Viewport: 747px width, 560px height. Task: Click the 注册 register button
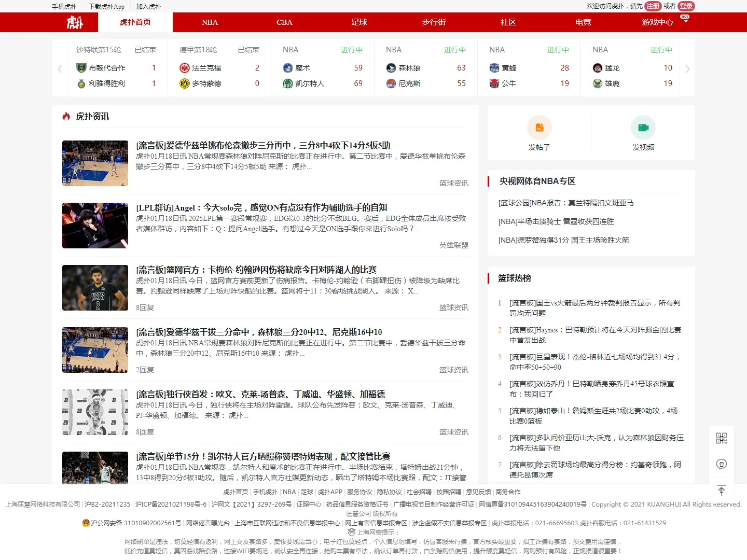(x=653, y=6)
